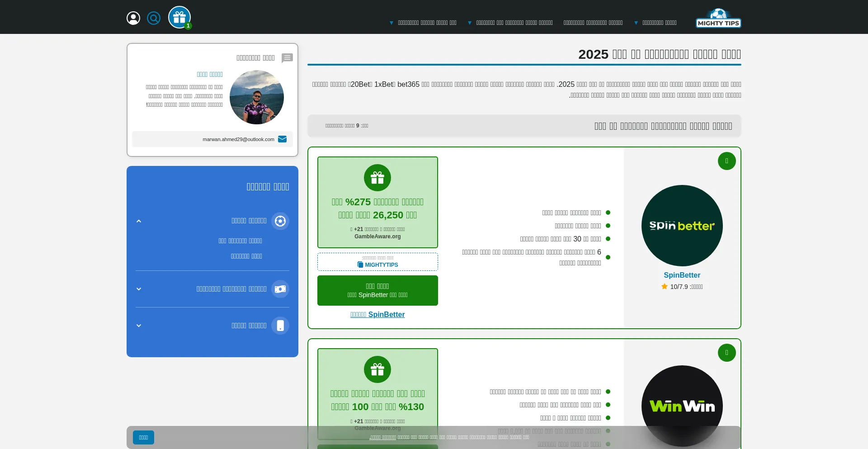The width and height of the screenshot is (868, 449).
Task: Collapse the expanded soccer ball sidebar section
Action: tap(139, 221)
